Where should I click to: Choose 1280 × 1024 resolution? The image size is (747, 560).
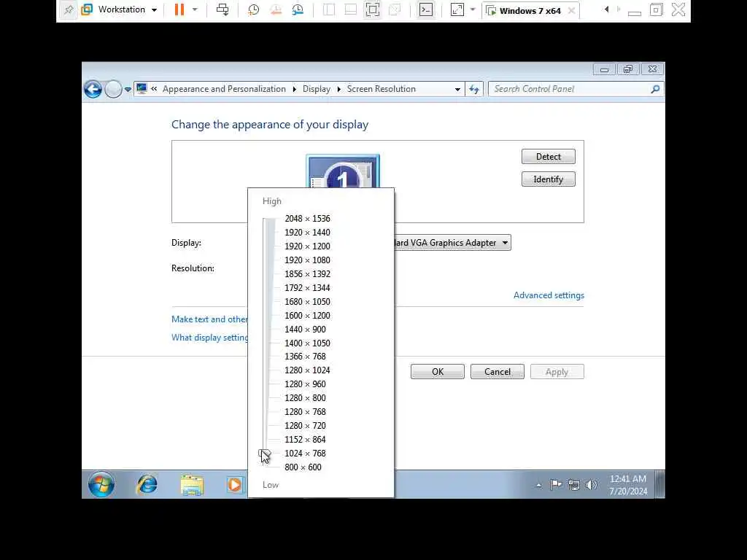point(307,370)
